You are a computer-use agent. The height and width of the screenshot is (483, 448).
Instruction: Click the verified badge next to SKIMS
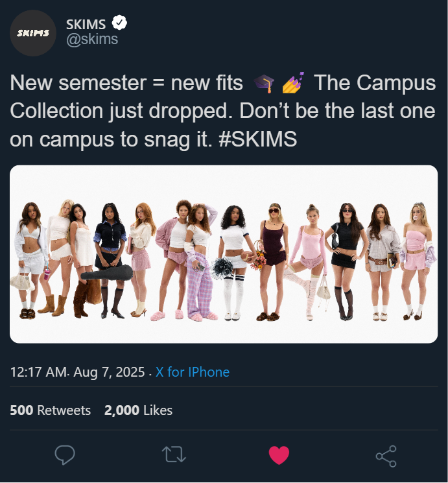point(120,23)
